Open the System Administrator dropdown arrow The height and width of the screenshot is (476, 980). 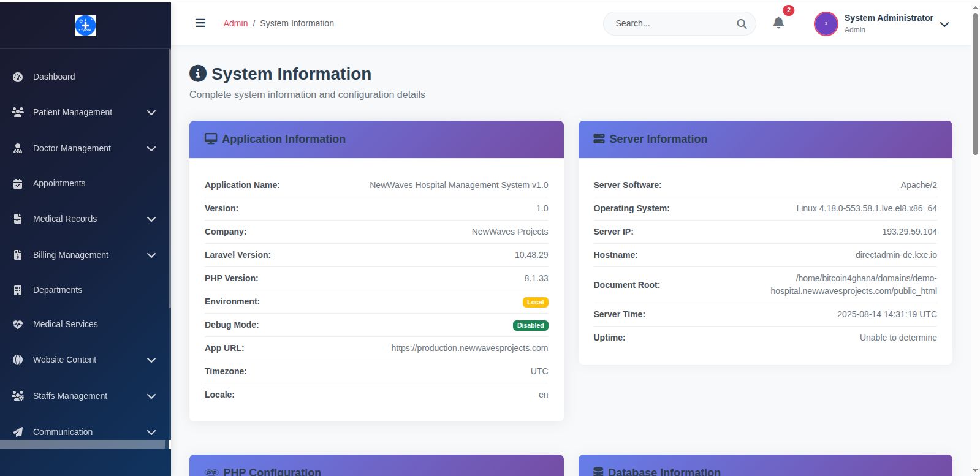(x=944, y=25)
